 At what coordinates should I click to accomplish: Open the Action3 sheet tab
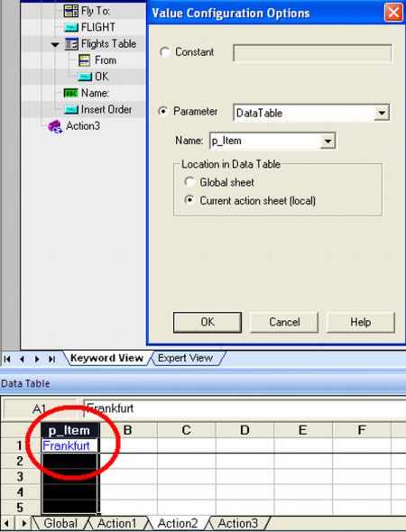pyautogui.click(x=237, y=523)
